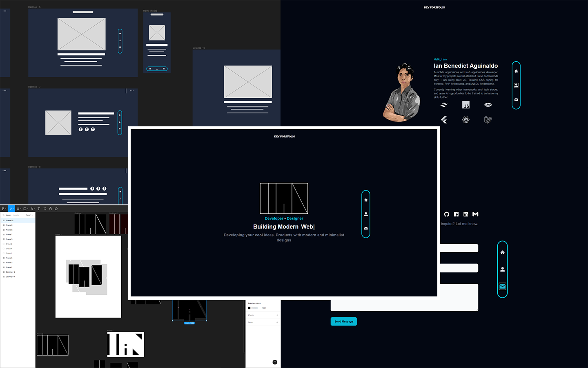Select the Frame 9 layer
The width and height of the screenshot is (588, 368).
tap(9, 225)
